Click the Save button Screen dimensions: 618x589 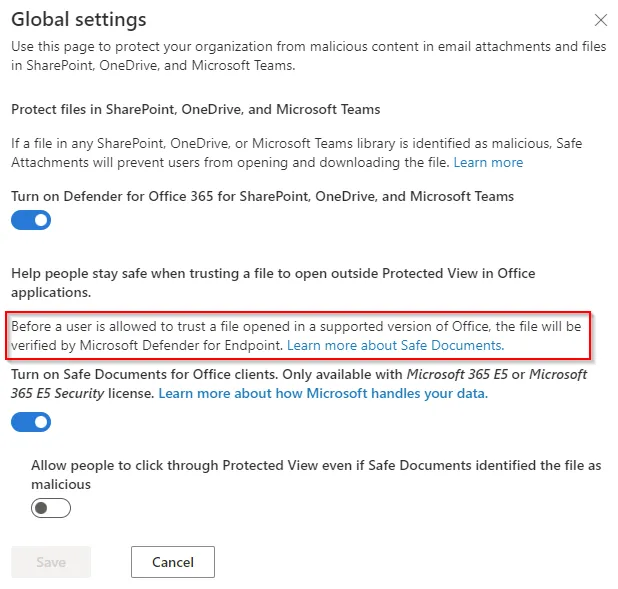(51, 562)
